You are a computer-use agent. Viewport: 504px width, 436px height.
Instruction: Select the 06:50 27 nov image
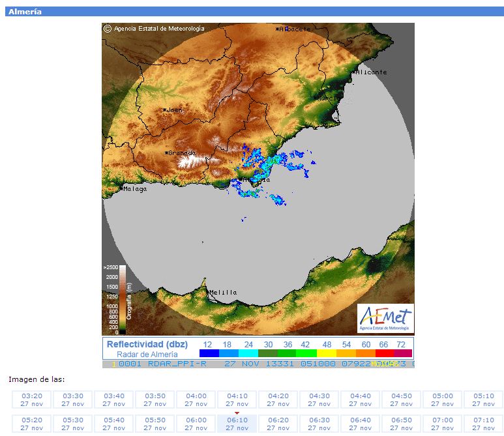pos(402,424)
